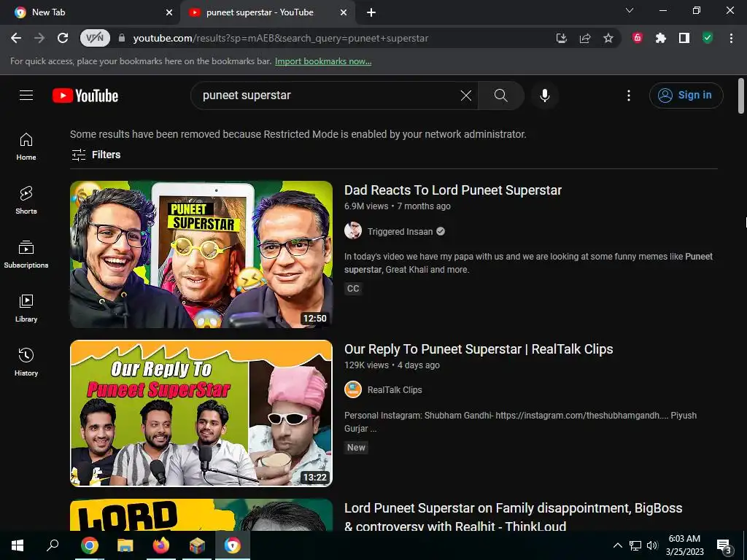Click the address bar URL
747x560 pixels.
(281, 38)
